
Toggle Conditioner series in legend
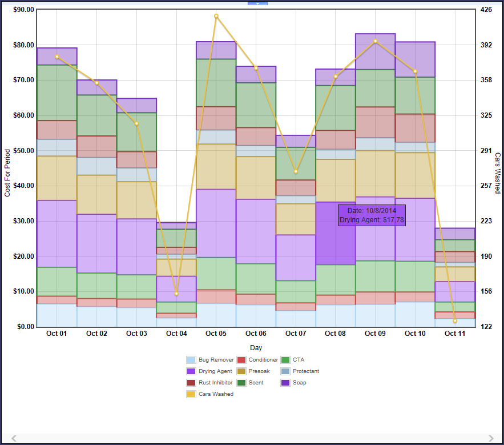coord(241,360)
